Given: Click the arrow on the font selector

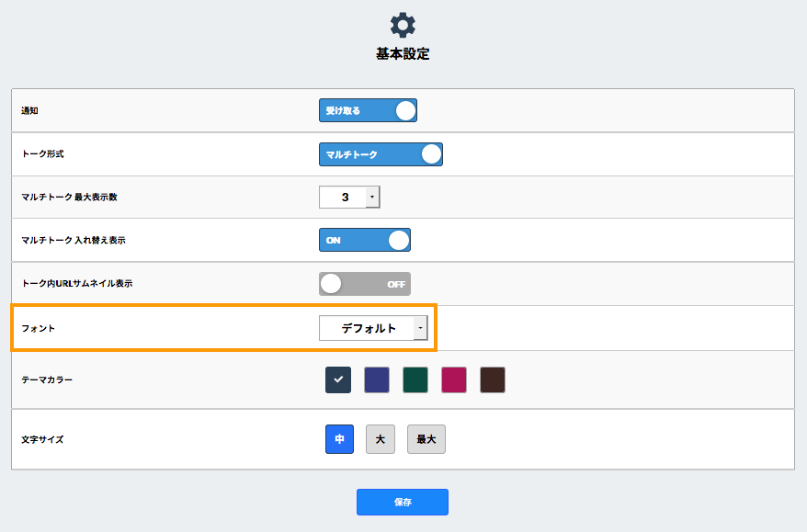Looking at the screenshot, I should [x=420, y=328].
